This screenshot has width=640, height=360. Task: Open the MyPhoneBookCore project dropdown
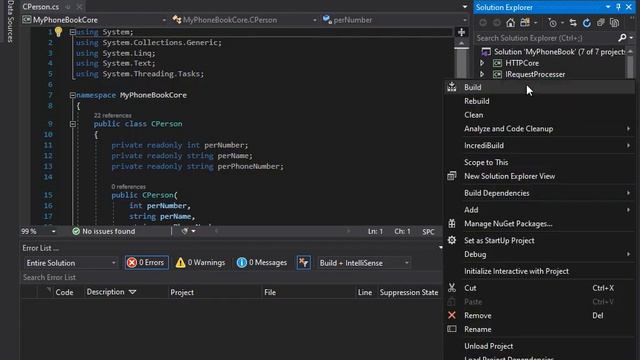point(95,20)
